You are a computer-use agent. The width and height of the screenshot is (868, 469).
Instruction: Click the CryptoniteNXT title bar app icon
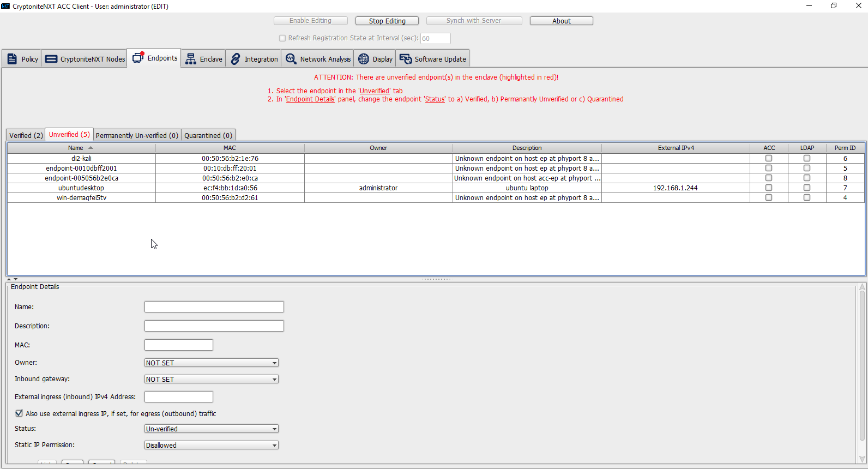[5, 6]
